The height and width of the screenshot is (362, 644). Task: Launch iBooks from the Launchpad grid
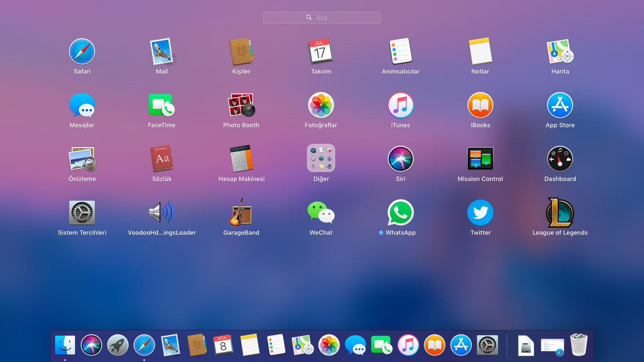[x=480, y=106]
